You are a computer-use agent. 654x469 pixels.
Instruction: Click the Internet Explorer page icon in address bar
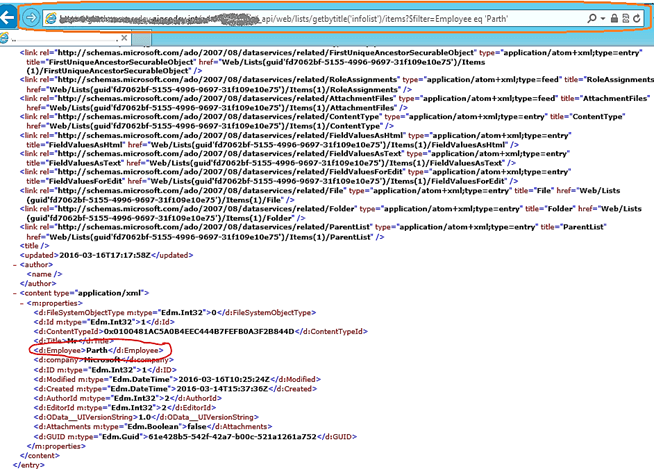(x=50, y=18)
